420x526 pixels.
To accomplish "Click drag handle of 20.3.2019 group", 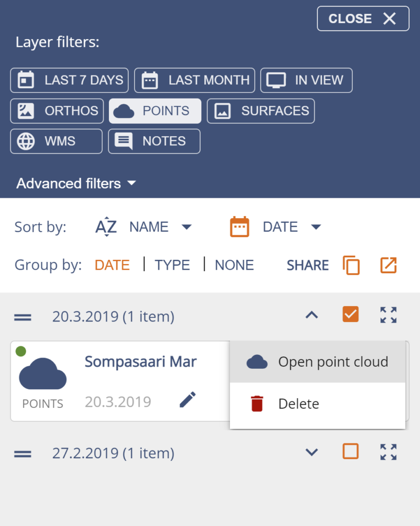I will click(23, 317).
